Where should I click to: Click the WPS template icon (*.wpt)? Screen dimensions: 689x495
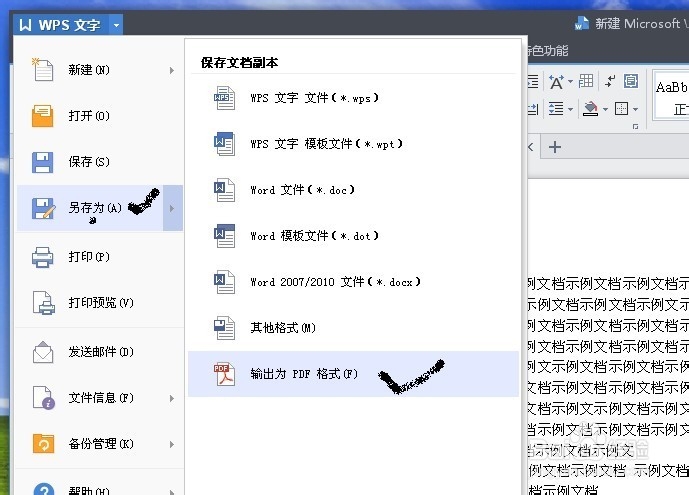[224, 144]
